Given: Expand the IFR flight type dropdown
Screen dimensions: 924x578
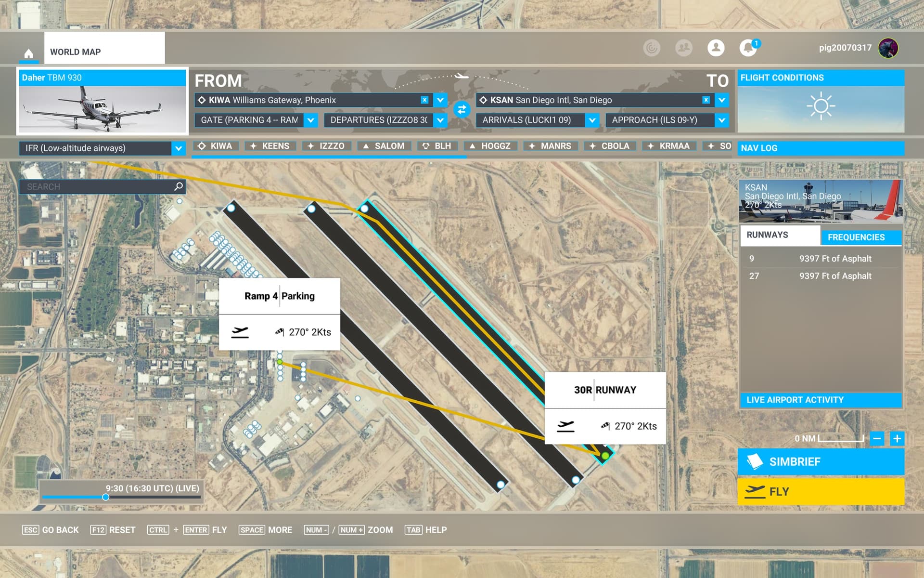Looking at the screenshot, I should (x=178, y=148).
